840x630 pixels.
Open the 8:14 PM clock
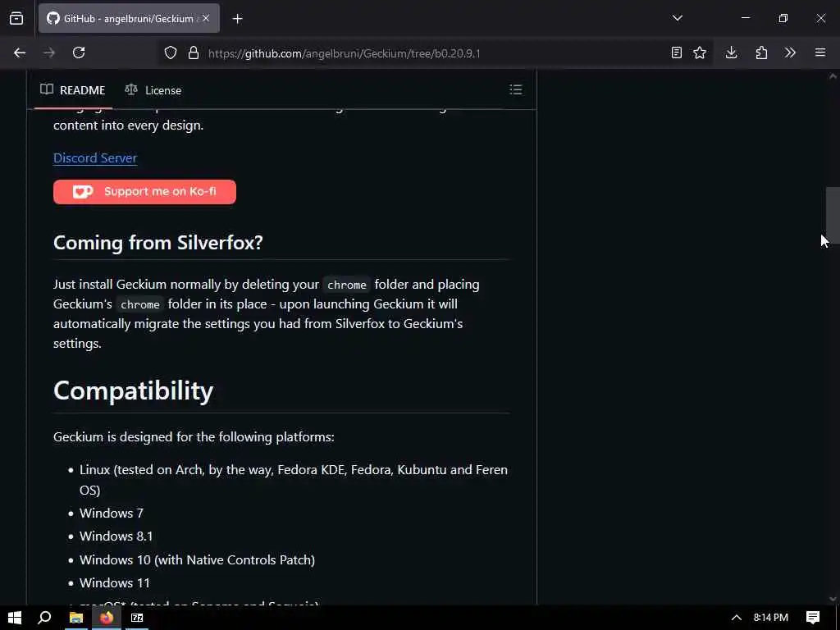(771, 618)
